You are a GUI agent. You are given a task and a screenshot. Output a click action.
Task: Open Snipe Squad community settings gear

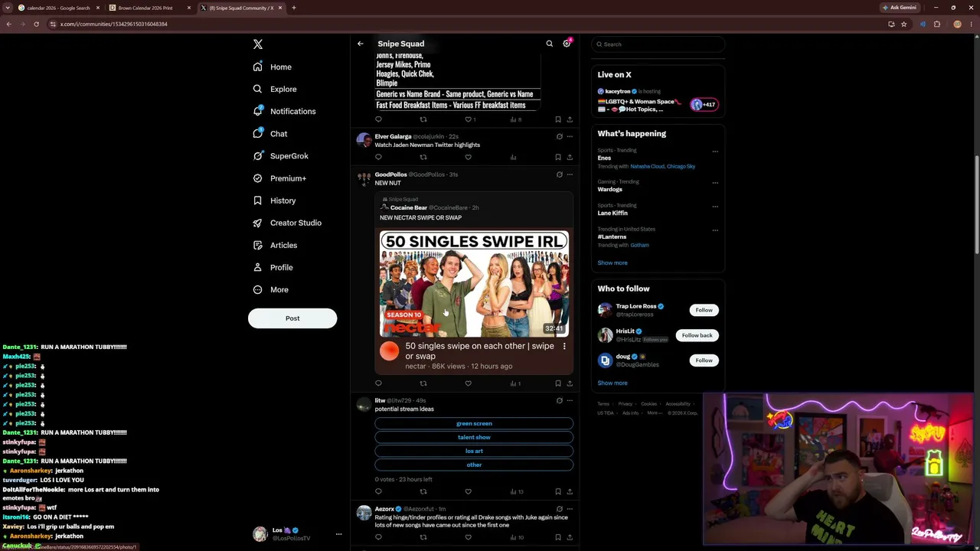pos(567,44)
